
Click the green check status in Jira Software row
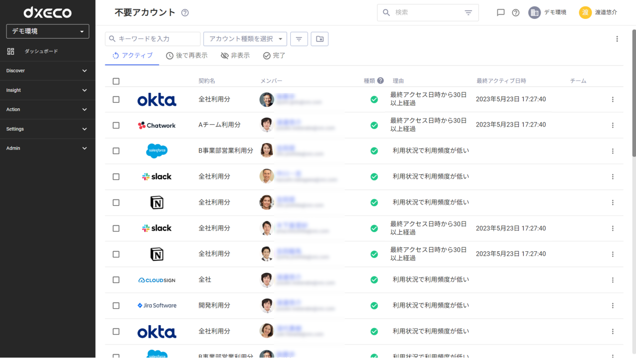point(374,306)
